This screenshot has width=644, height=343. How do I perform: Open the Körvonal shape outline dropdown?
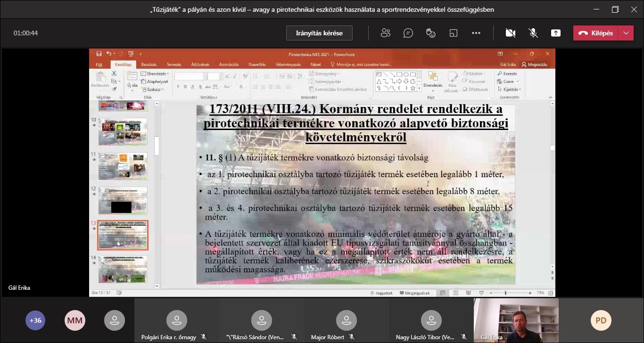[x=475, y=82]
